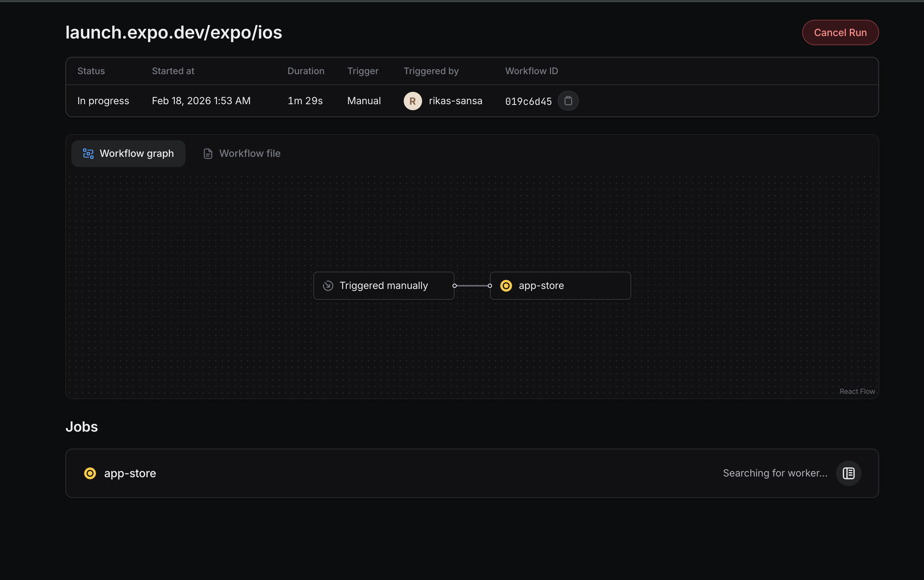The width and height of the screenshot is (924, 580).
Task: Switch to the Workflow file tab
Action: (249, 153)
